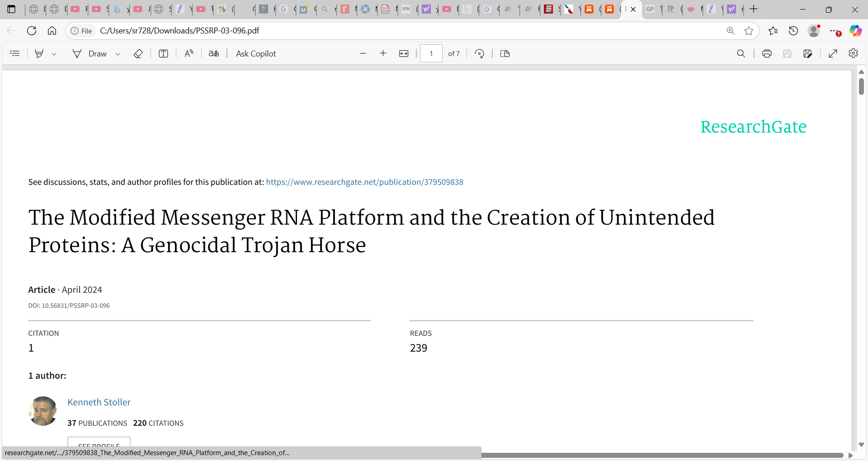Open the Translate tool

[214, 53]
